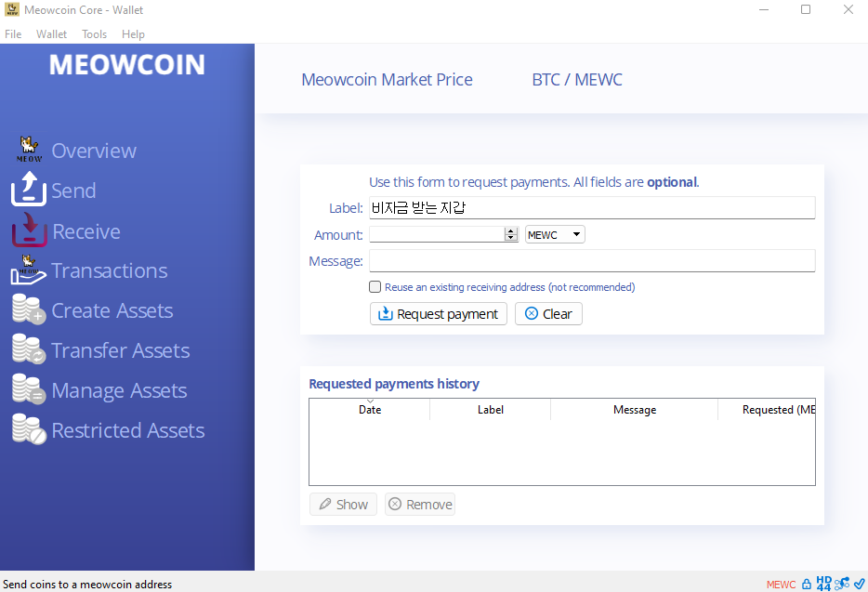Screen dimensions: 868x592
Task: Click the Request payment button
Action: tap(439, 314)
